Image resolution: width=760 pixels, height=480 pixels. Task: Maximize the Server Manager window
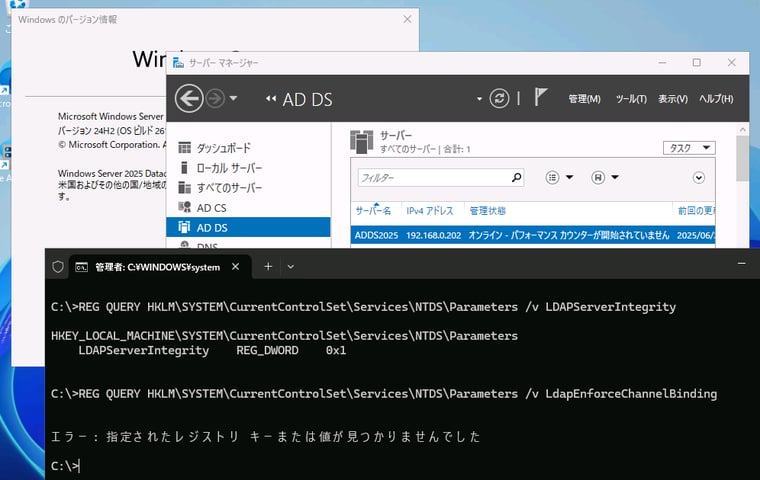(697, 63)
